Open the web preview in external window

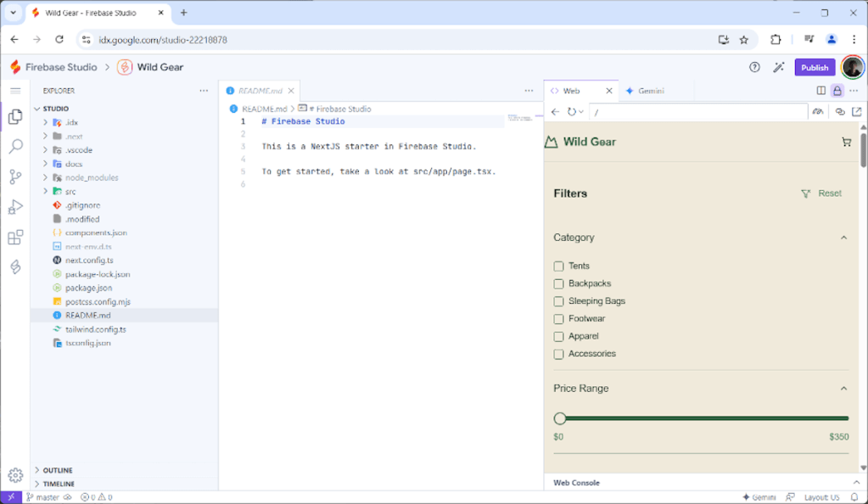857,111
